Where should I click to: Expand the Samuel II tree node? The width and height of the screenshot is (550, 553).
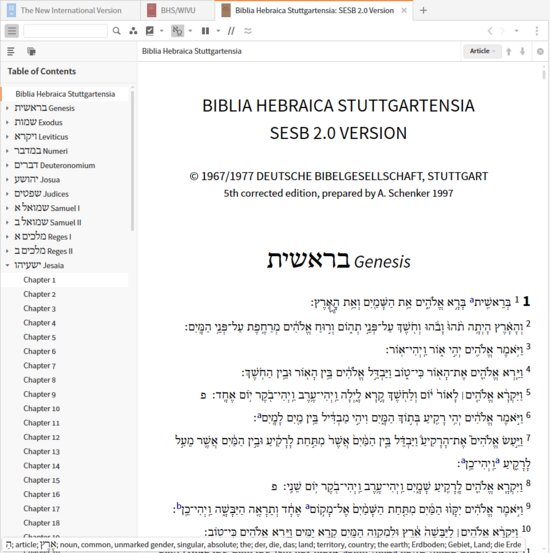pyautogui.click(x=7, y=222)
